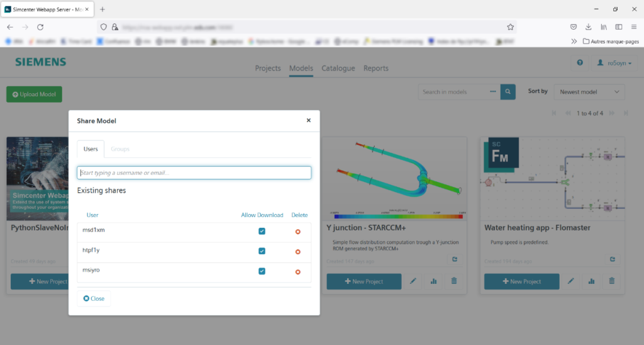The image size is (644, 345).
Task: Open a new browser tab
Action: [103, 9]
